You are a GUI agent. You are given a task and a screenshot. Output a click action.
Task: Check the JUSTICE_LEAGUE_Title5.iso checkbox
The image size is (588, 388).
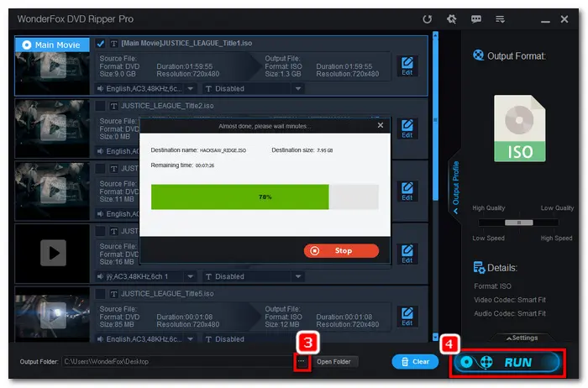pyautogui.click(x=100, y=294)
